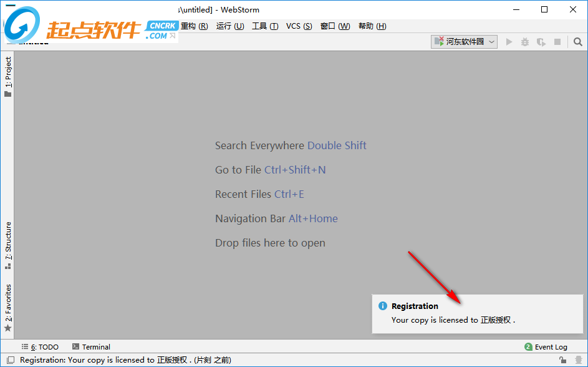Click the Ctrl+E Recent Files hint
This screenshot has width=588, height=367.
point(289,194)
